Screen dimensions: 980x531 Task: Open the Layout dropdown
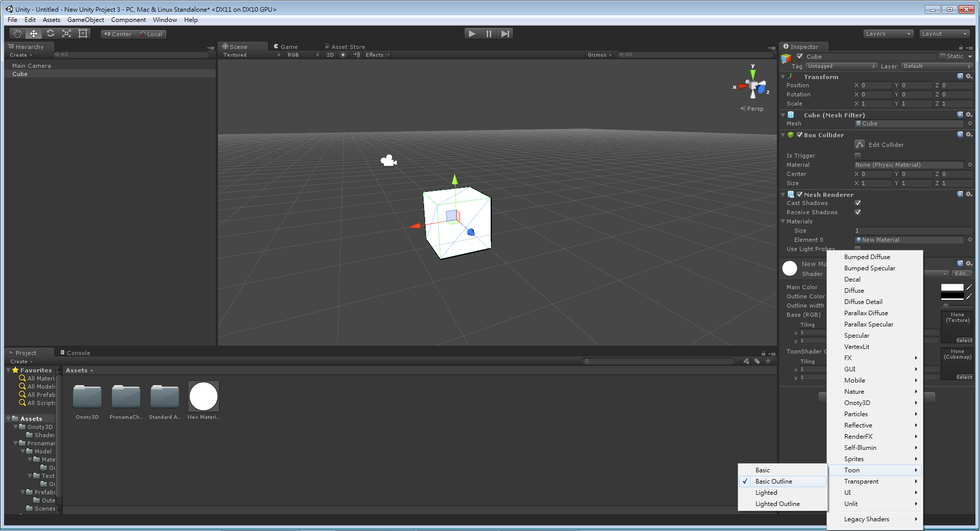944,34
